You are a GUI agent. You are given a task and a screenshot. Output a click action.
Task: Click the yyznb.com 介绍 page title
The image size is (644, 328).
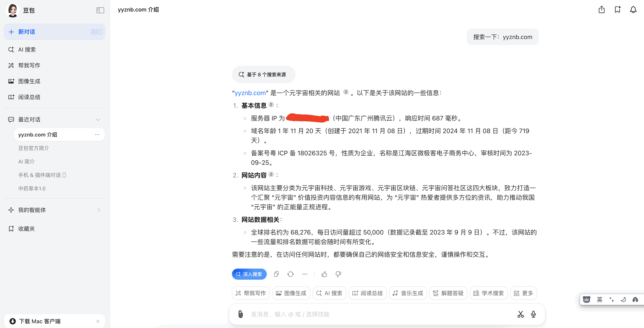pyautogui.click(x=138, y=10)
